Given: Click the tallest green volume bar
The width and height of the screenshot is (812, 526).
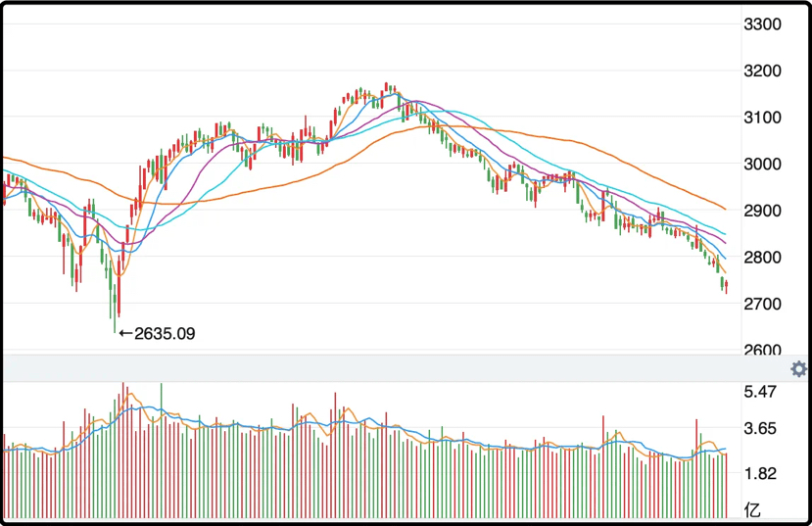Looking at the screenshot, I should pos(162,451).
